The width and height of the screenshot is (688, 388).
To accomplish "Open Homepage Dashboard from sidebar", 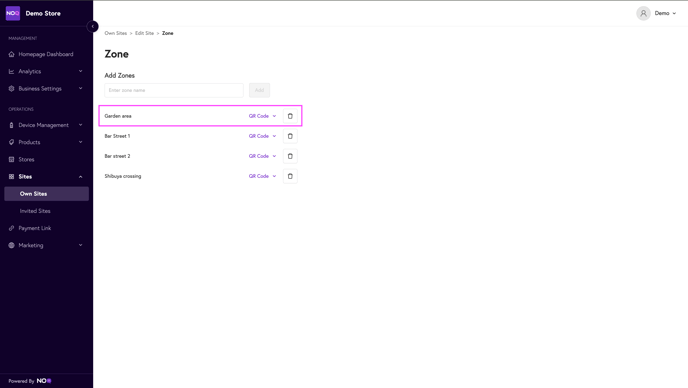I will pyautogui.click(x=46, y=54).
